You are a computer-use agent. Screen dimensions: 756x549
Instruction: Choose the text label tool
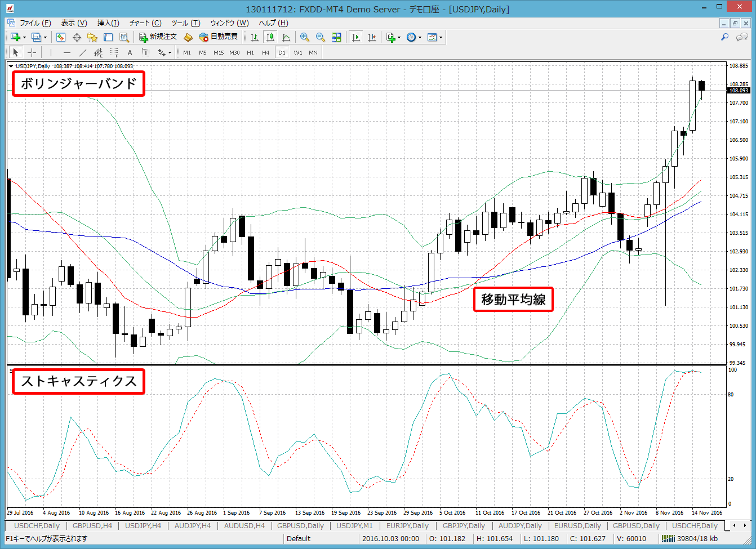tap(130, 52)
